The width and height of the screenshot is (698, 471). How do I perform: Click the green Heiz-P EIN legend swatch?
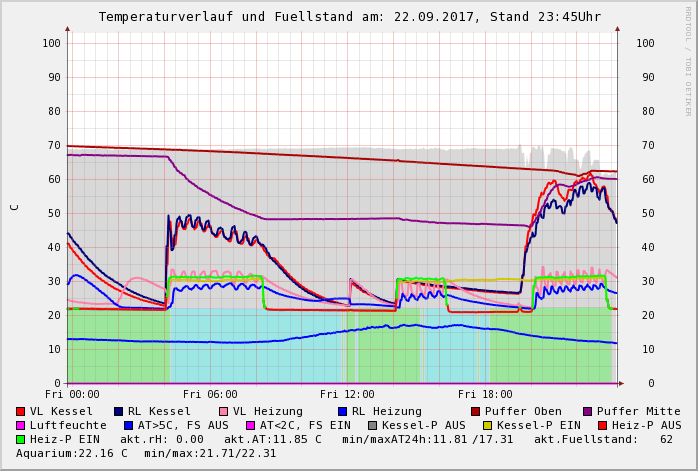[21, 439]
